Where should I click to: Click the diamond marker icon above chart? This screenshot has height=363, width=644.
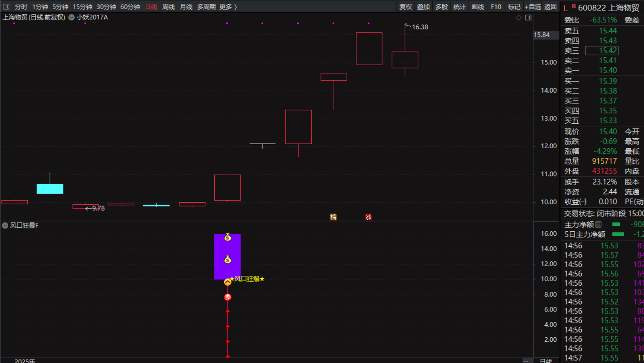click(x=519, y=17)
